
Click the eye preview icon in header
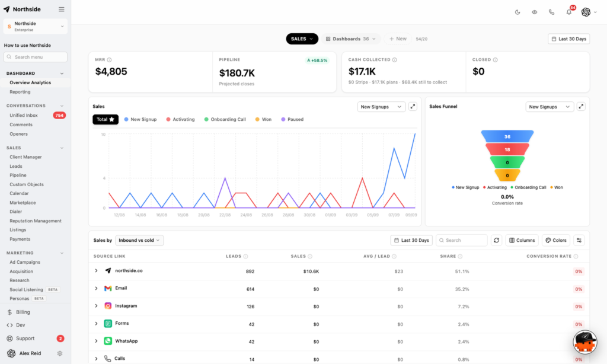[534, 12]
